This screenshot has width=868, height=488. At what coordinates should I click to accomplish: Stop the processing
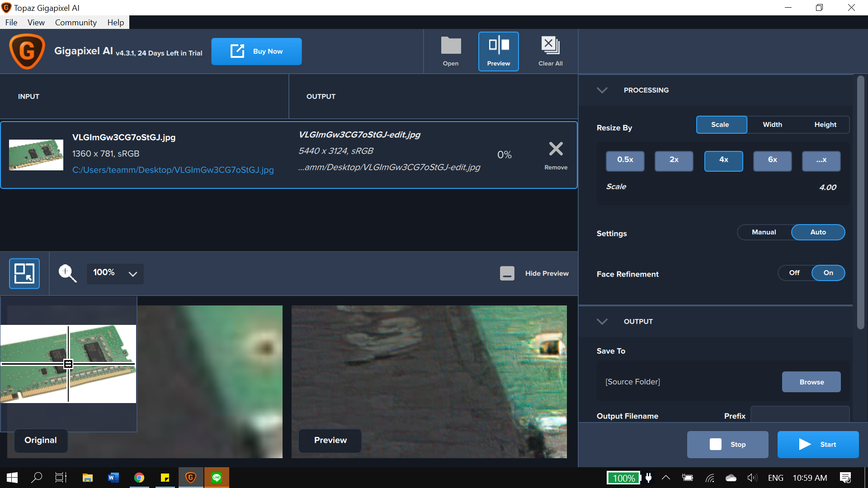coord(727,445)
